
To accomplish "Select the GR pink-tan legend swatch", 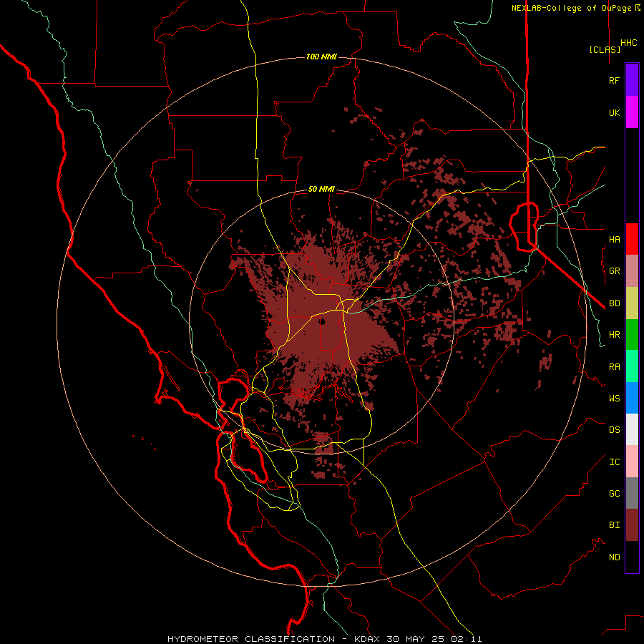I will click(x=632, y=271).
